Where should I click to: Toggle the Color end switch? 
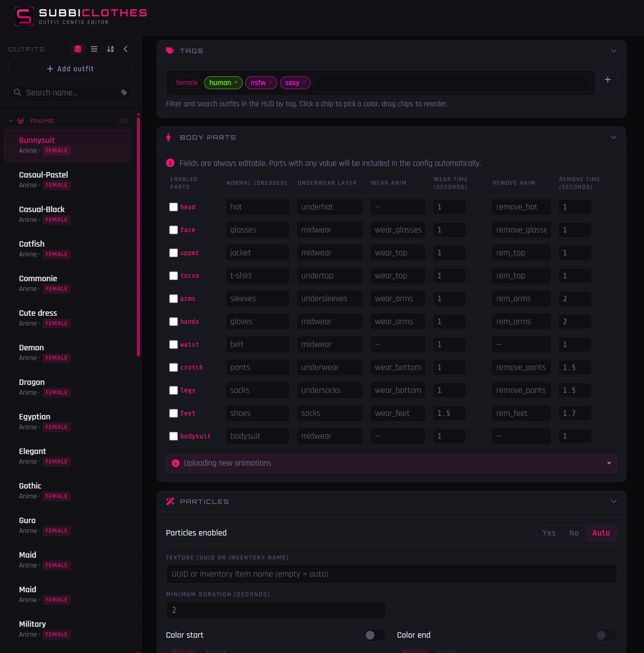pyautogui.click(x=606, y=635)
